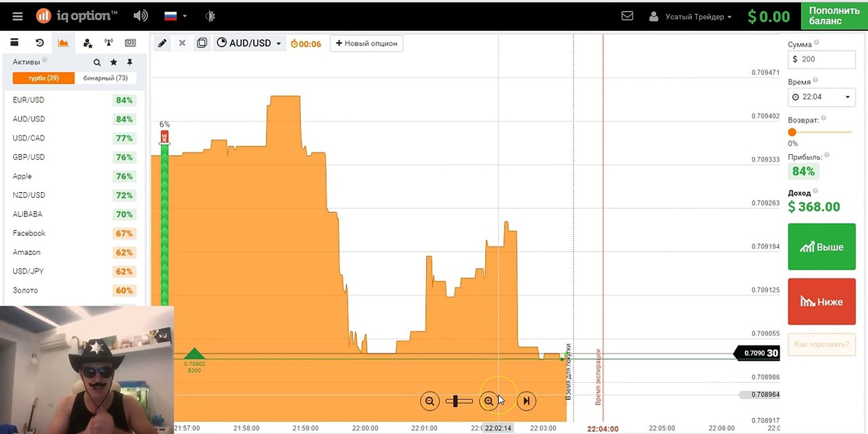Select the EUR/USD asset row
Screen dimensions: 868x434
coord(75,100)
